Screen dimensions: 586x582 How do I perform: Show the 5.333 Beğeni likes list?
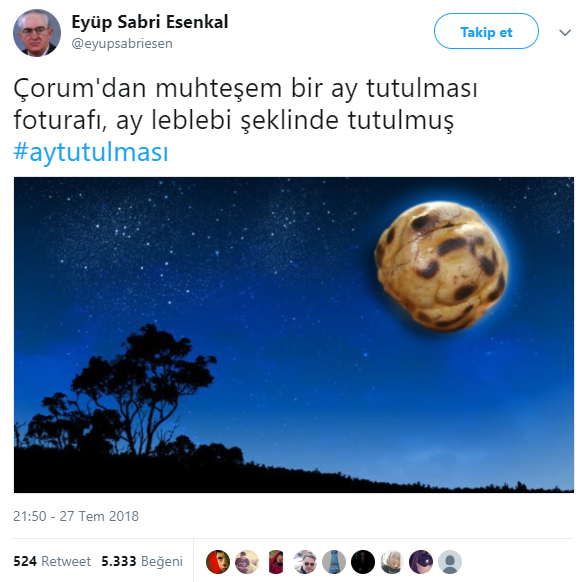point(142,561)
